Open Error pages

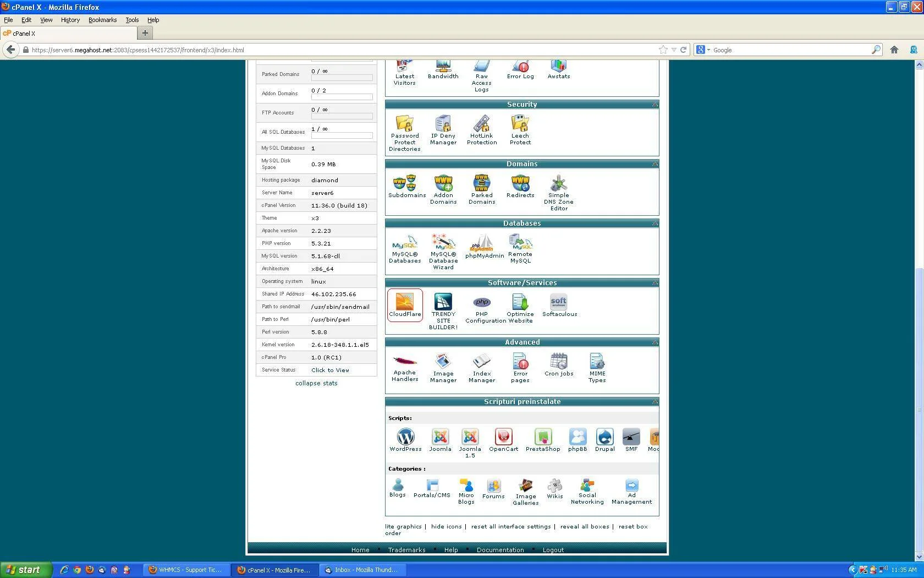coord(520,367)
